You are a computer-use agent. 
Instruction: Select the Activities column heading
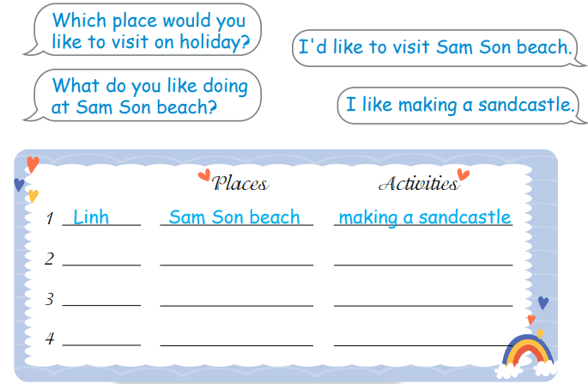[417, 183]
